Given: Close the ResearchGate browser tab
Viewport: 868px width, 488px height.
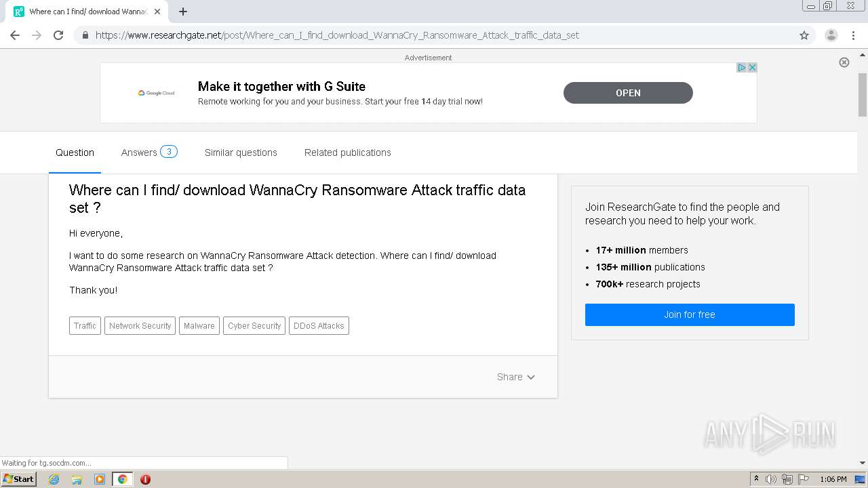Looking at the screenshot, I should click(x=157, y=12).
